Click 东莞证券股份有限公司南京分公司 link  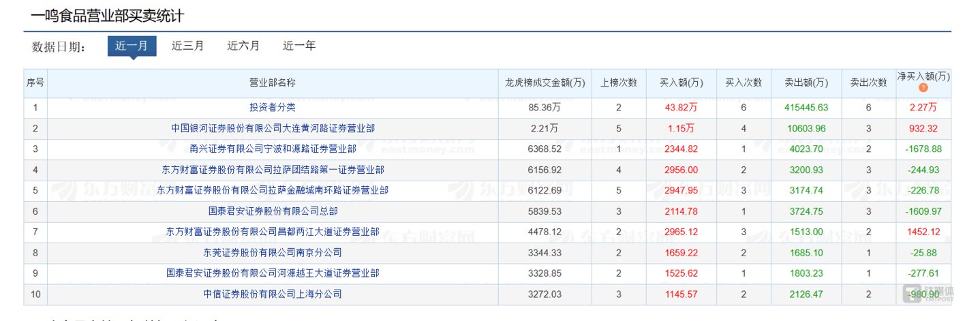pos(273,253)
